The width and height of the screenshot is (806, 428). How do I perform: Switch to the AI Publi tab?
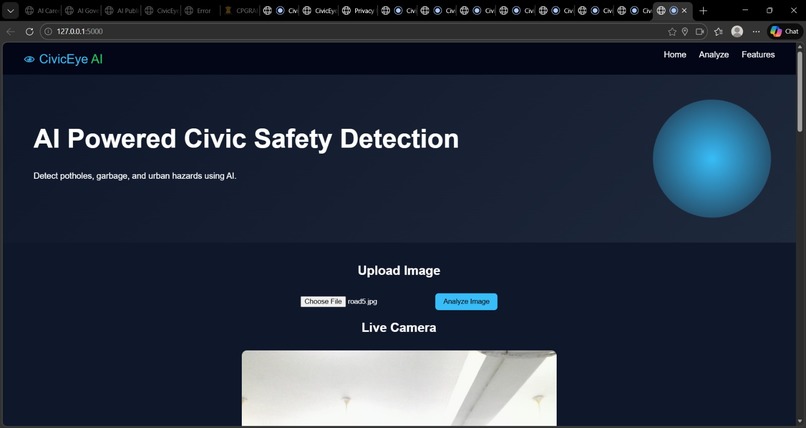pyautogui.click(x=122, y=10)
